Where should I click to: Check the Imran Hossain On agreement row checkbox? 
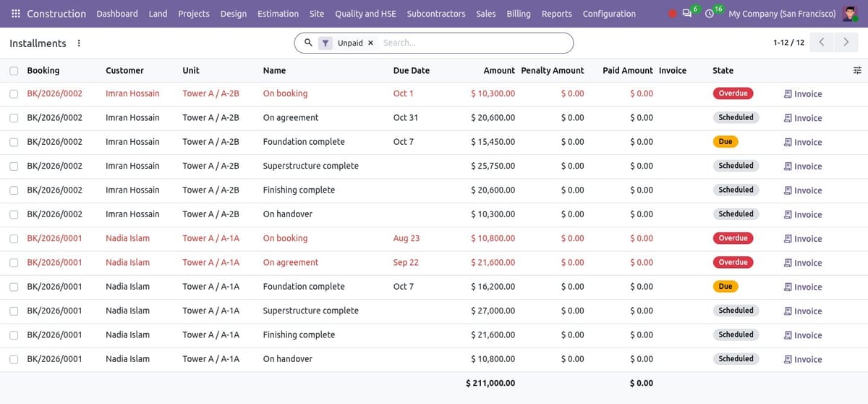click(x=14, y=118)
